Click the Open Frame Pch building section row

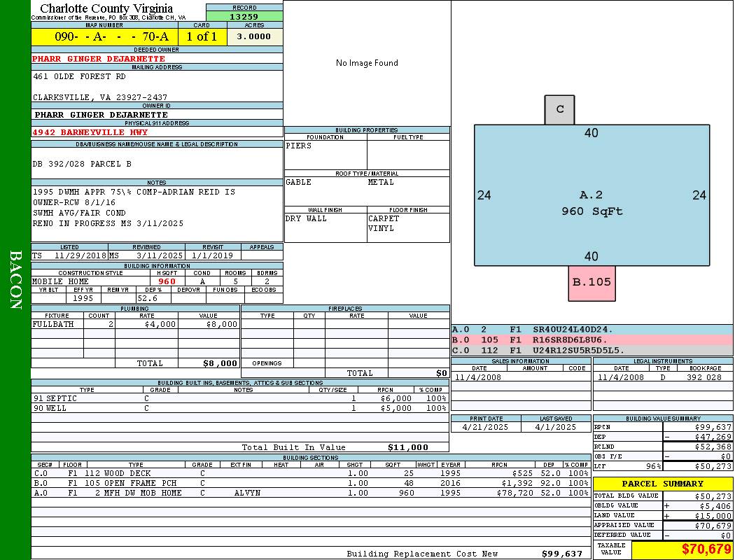(310, 483)
